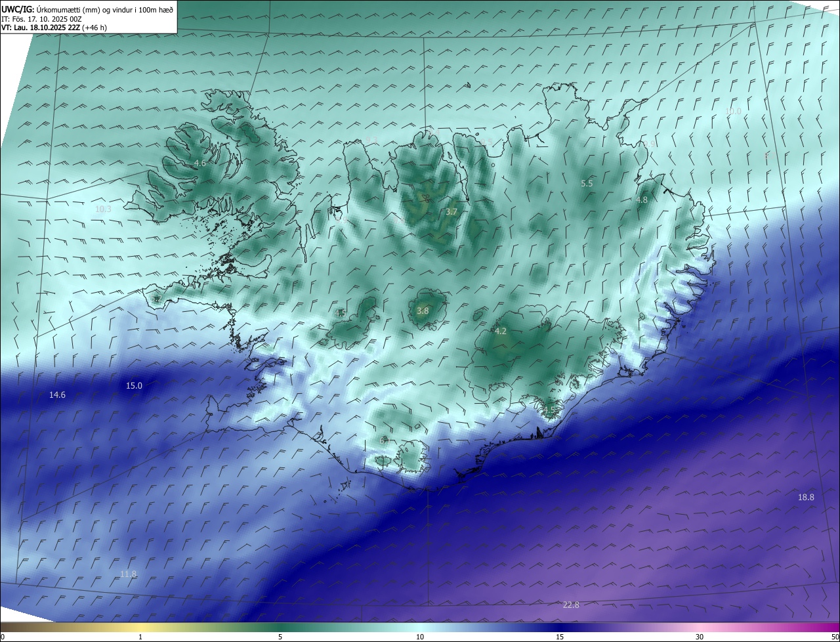840x642 pixels.
Task: Click the 10.0 value in the northeast corner
Action: pos(733,111)
